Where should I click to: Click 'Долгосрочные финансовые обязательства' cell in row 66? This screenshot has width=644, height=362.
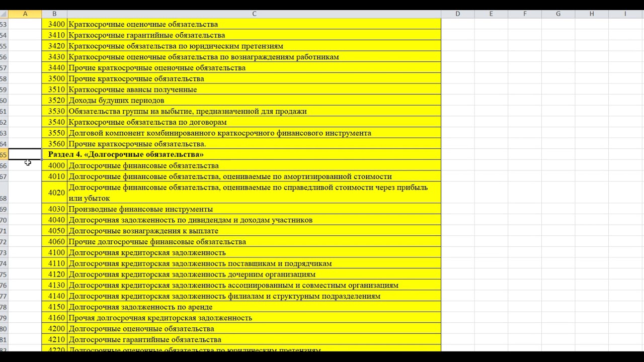[x=254, y=165]
